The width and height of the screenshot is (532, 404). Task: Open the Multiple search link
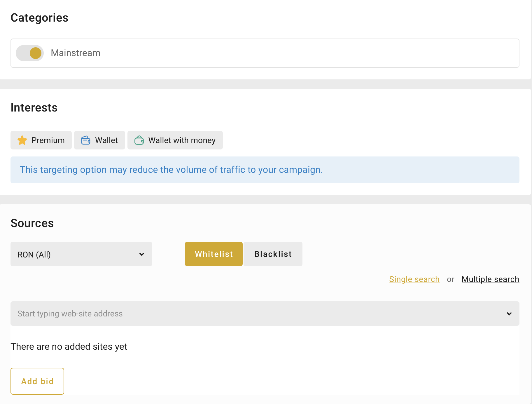490,279
